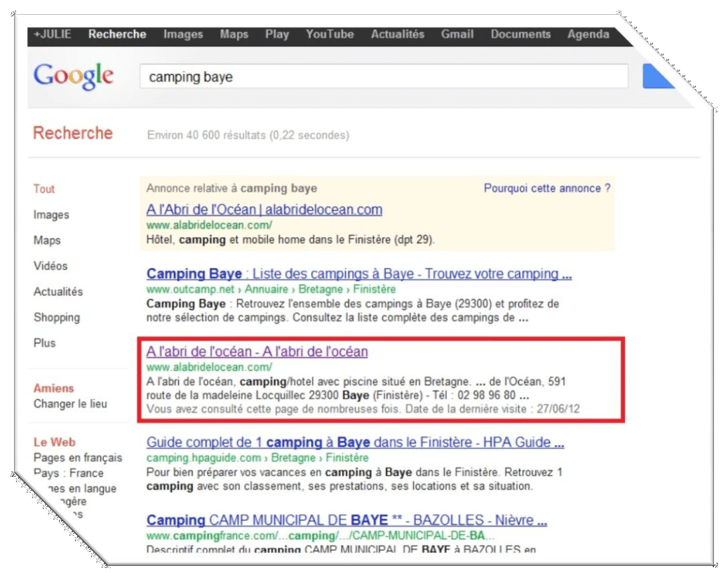Click the Environ 40 600 résultats count text
This screenshot has height=580, width=728.
(x=248, y=135)
